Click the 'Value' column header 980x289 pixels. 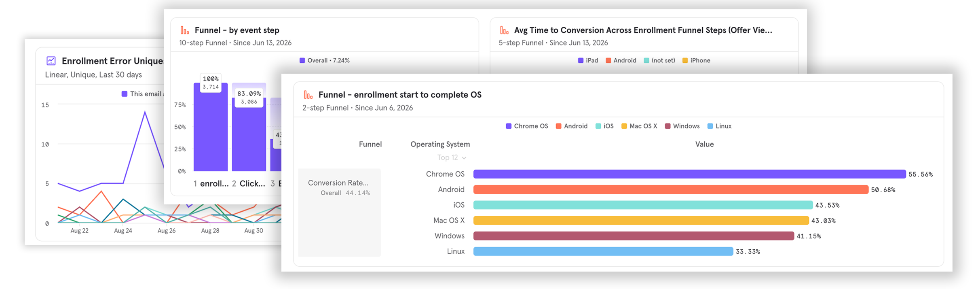[704, 144]
